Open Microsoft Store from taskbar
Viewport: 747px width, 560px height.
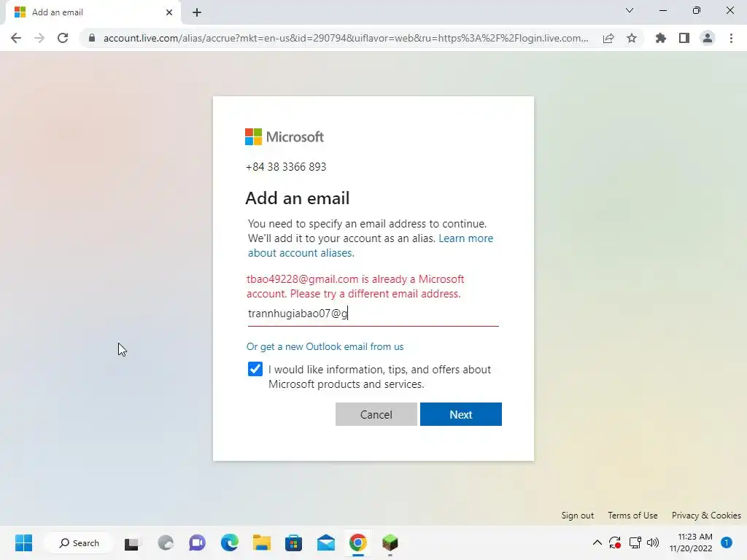(293, 542)
